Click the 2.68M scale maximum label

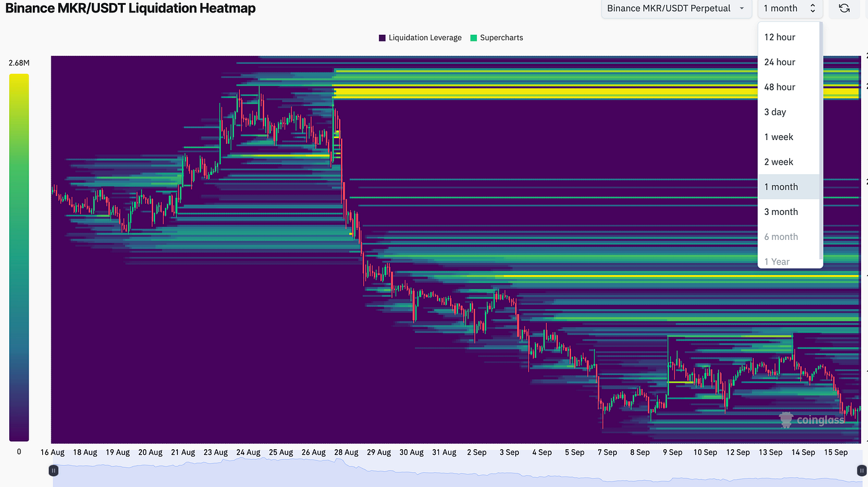(x=19, y=63)
